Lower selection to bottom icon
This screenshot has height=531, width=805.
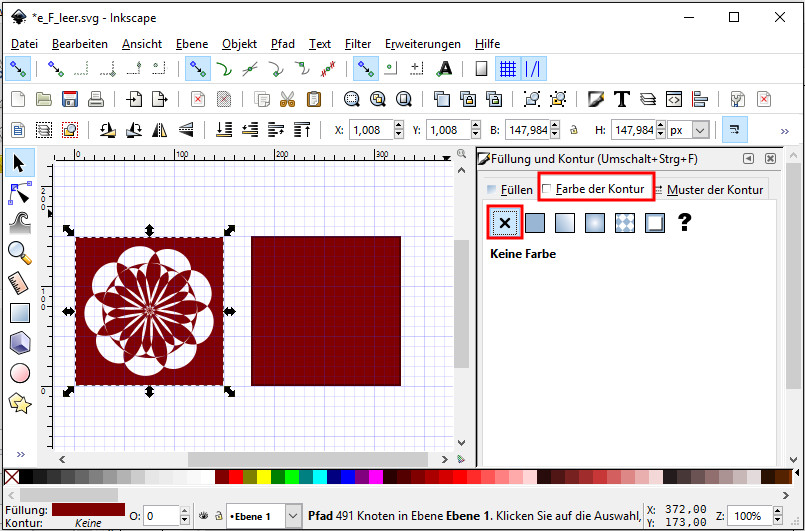pyautogui.click(x=224, y=130)
